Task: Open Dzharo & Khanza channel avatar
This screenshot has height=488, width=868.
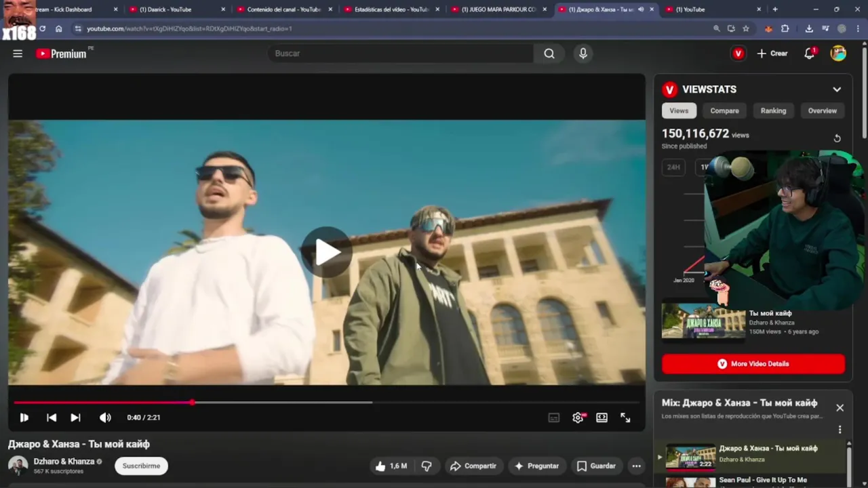Action: click(18, 466)
